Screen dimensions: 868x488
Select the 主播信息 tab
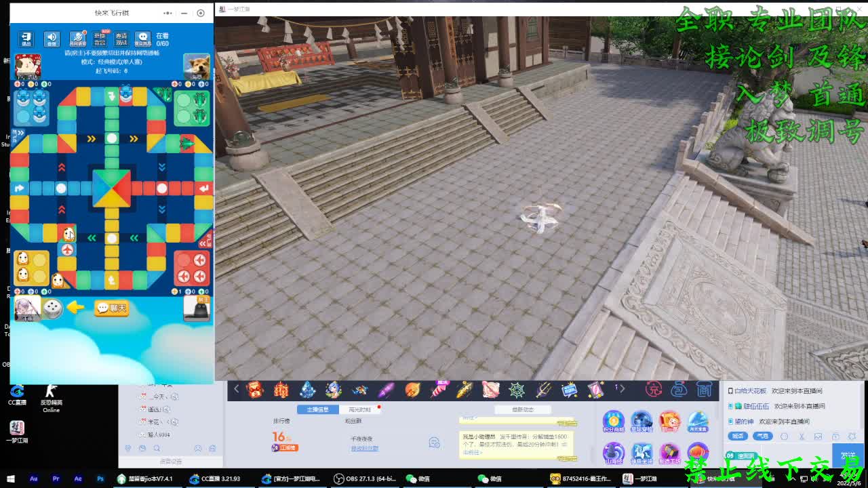click(x=318, y=409)
